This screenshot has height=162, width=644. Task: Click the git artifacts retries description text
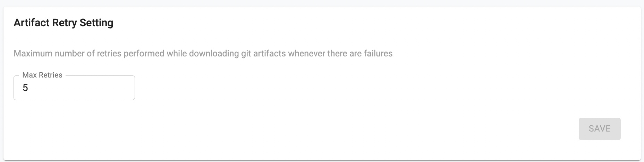(203, 54)
